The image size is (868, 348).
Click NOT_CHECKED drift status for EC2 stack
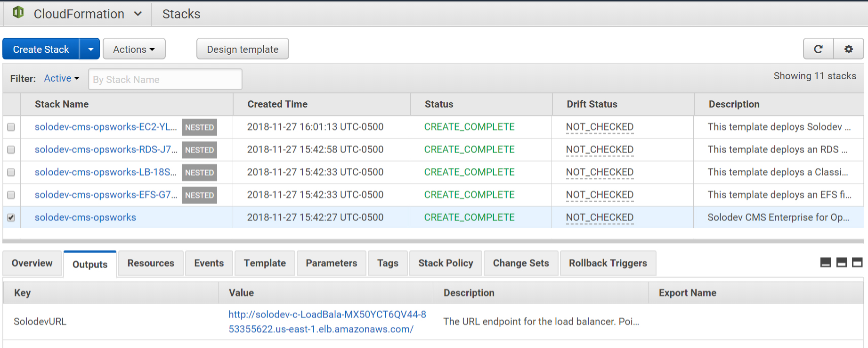pyautogui.click(x=600, y=127)
